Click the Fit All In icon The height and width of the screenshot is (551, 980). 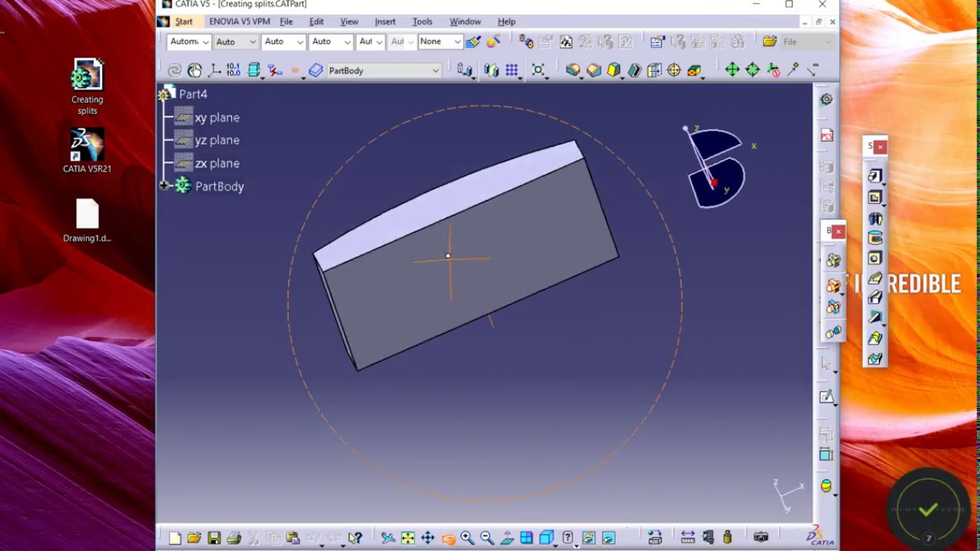click(407, 538)
